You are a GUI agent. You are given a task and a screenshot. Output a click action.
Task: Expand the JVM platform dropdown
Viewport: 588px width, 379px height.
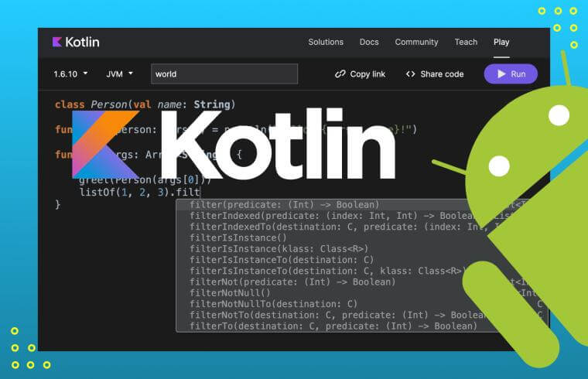[119, 74]
